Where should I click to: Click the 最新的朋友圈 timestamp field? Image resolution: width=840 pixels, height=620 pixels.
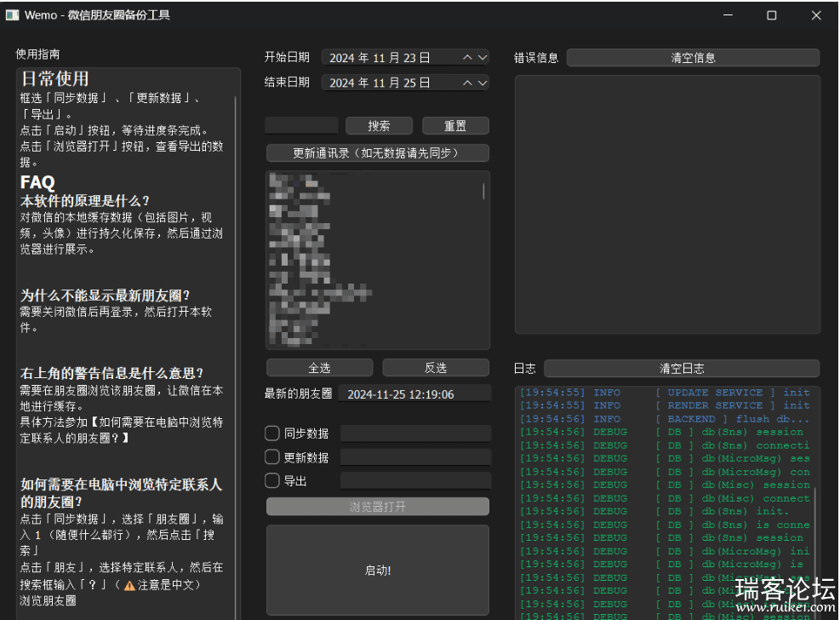[414, 393]
